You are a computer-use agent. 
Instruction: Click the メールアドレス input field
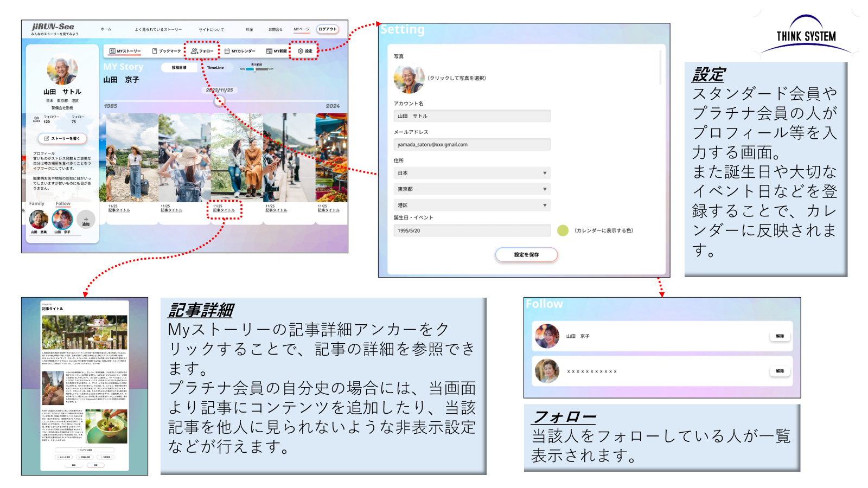coord(472,145)
